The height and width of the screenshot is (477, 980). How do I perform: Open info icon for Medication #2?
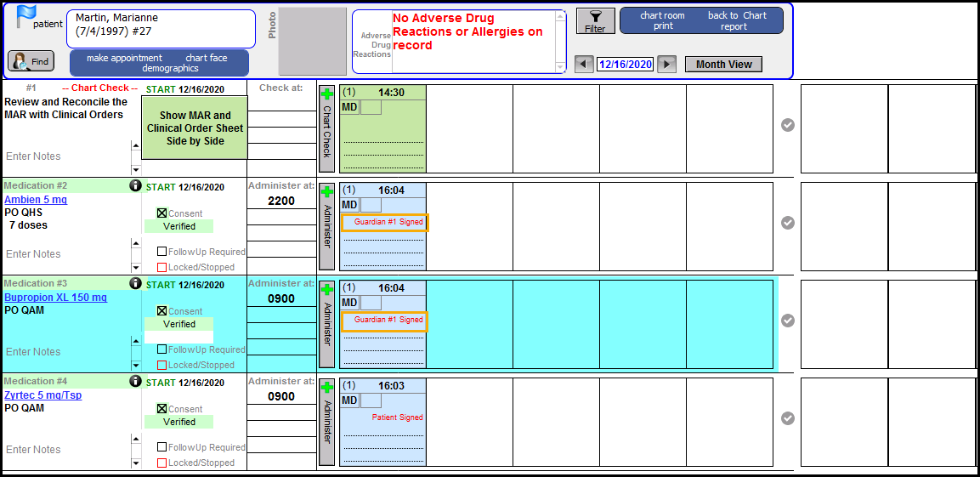point(135,185)
